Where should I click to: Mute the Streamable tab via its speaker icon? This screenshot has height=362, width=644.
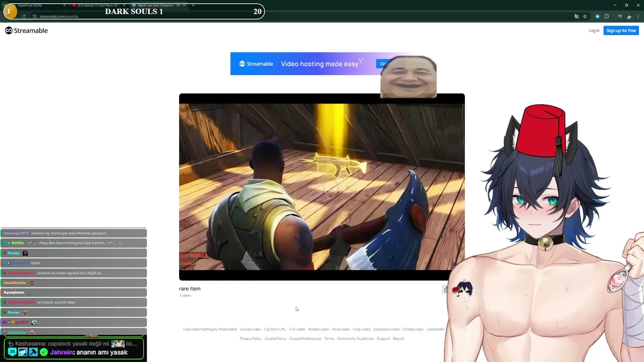pos(178,6)
